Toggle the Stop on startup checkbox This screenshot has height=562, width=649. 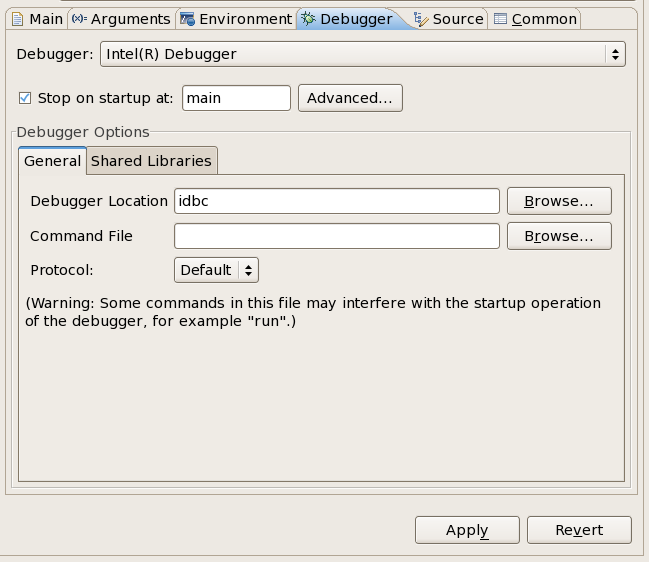coord(25,98)
